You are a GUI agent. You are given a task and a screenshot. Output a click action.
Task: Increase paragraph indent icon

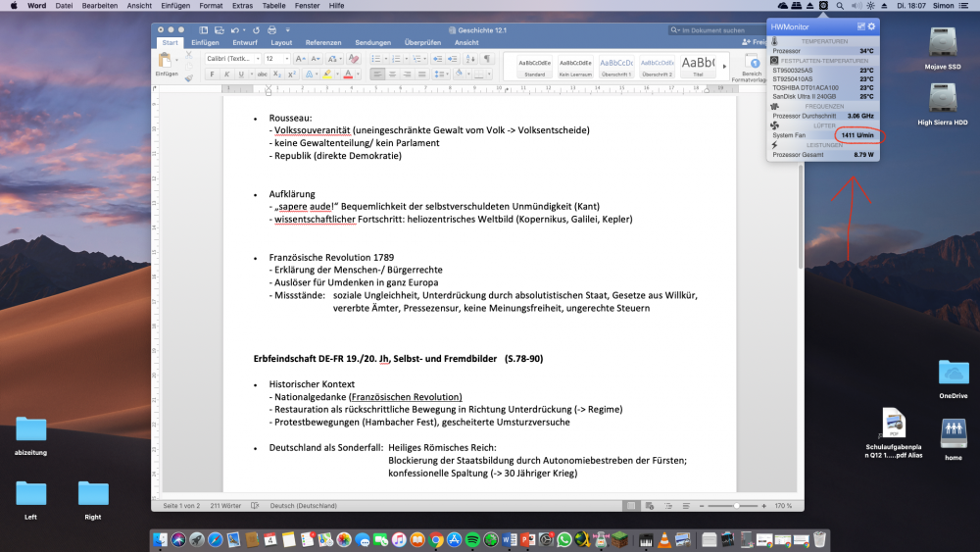point(453,59)
